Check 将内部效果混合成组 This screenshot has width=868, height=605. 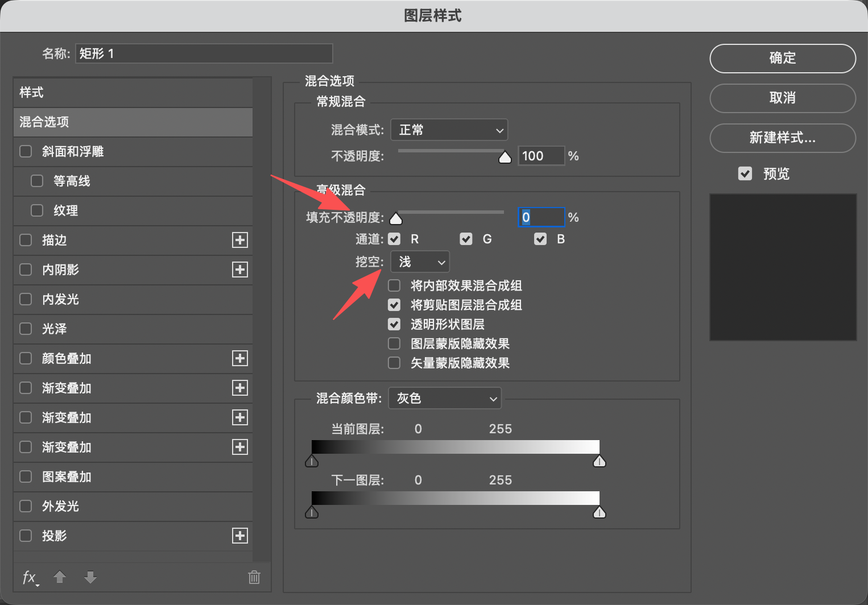click(x=394, y=285)
